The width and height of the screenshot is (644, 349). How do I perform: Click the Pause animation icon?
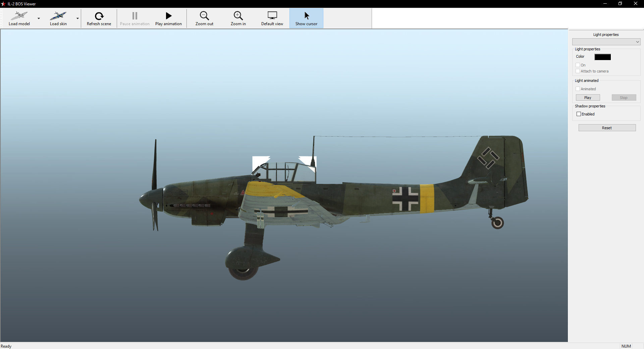coord(135,16)
